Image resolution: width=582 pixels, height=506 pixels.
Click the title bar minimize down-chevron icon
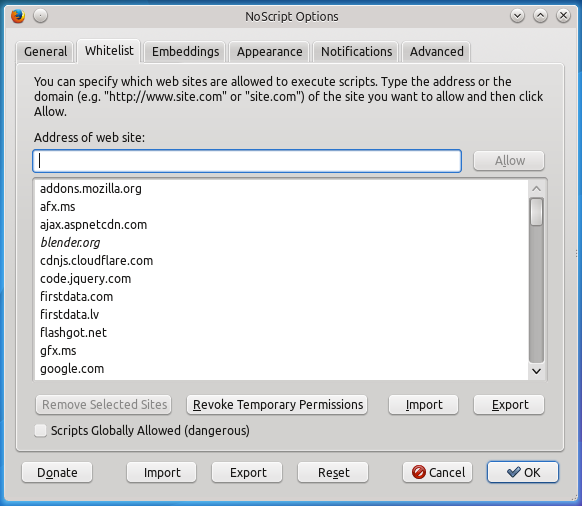click(x=517, y=16)
